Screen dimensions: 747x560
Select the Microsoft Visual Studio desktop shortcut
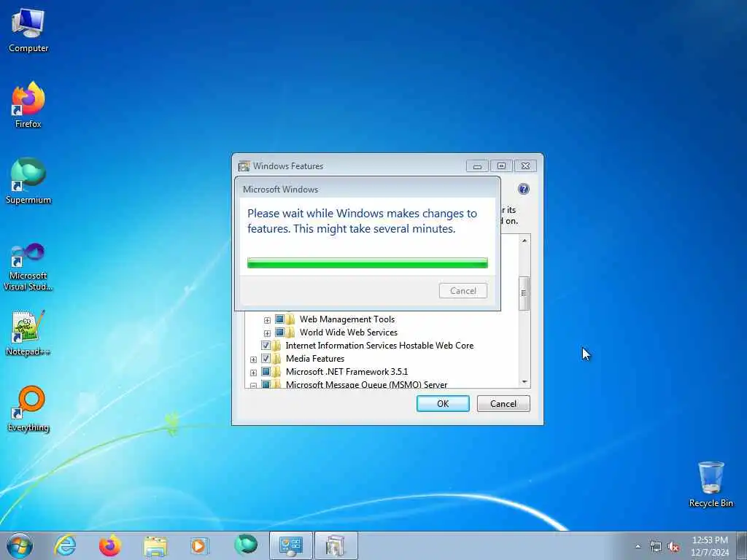coord(28,267)
